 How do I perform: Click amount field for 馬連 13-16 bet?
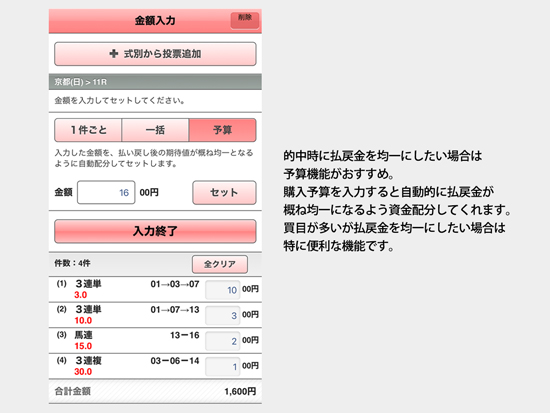click(x=222, y=341)
